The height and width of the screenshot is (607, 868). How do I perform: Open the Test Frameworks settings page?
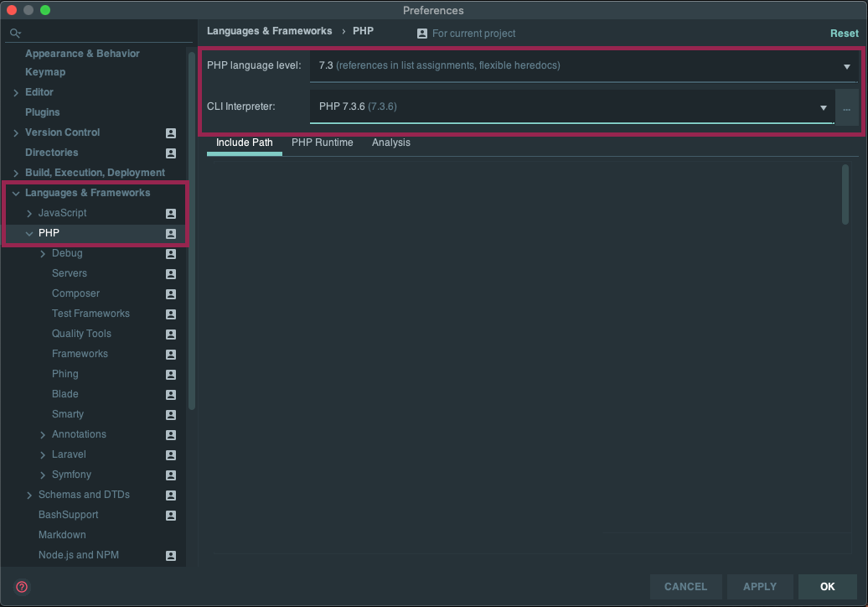90,314
